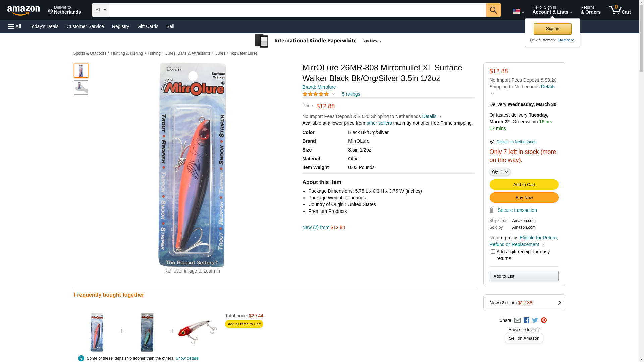Viewport: 644px width, 362px height.
Task: Expand the search category All dropdown
Action: [x=100, y=10]
